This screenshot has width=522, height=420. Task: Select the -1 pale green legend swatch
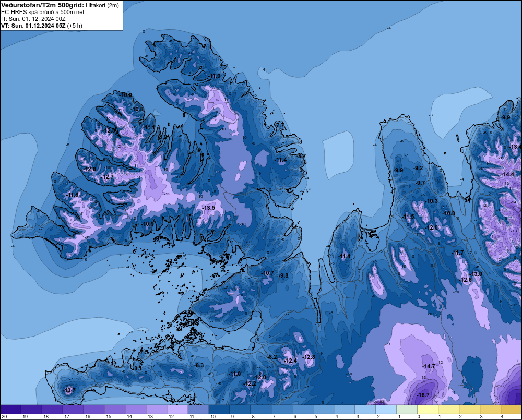pos(407,409)
